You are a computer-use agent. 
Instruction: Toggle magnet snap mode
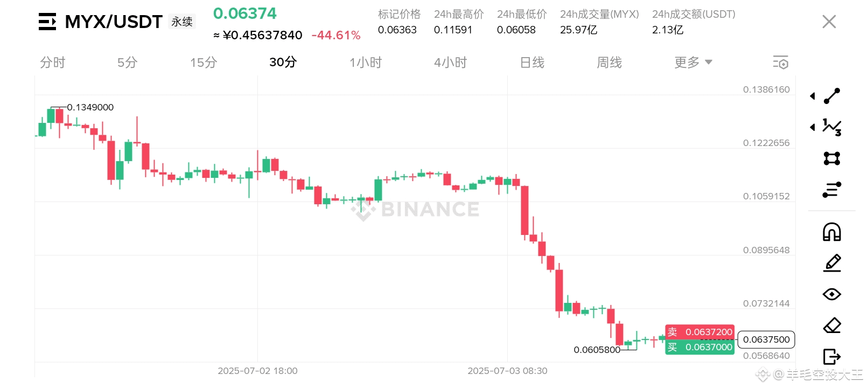(x=832, y=232)
